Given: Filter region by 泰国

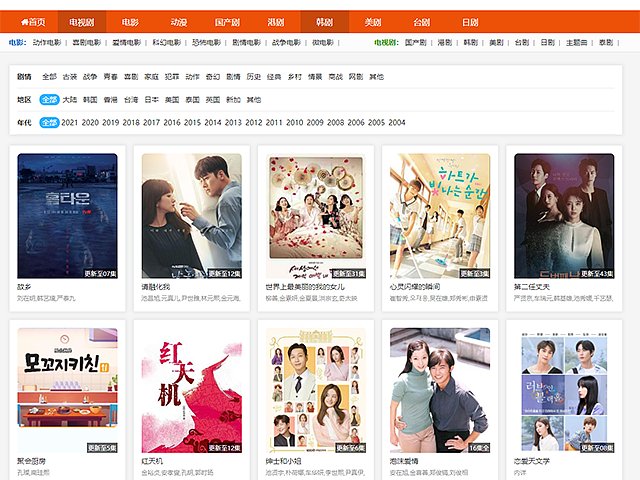Looking at the screenshot, I should pyautogui.click(x=192, y=100).
